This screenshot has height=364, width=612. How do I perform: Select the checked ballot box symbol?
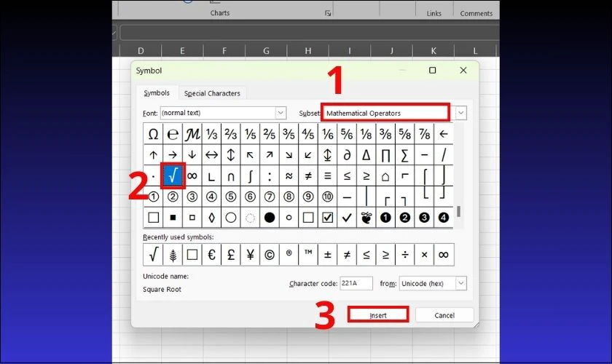point(327,217)
